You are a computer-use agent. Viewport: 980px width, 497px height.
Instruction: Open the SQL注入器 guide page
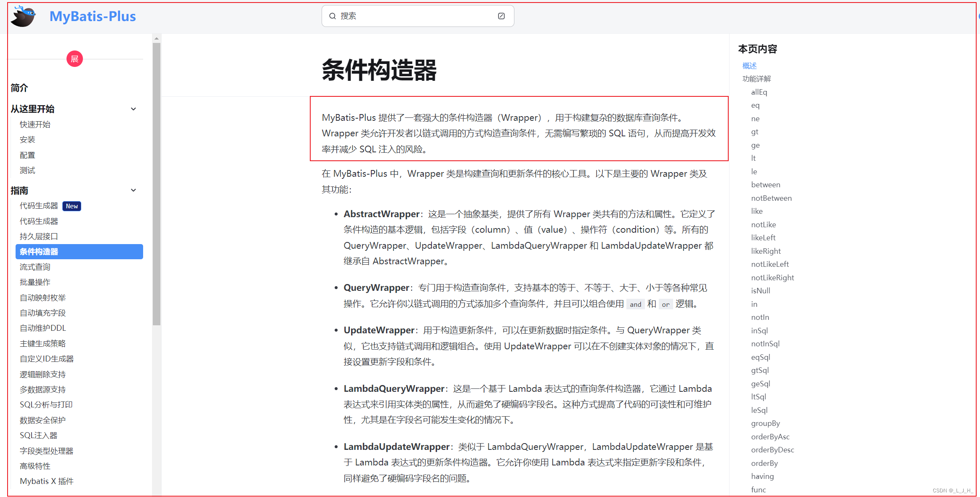38,435
